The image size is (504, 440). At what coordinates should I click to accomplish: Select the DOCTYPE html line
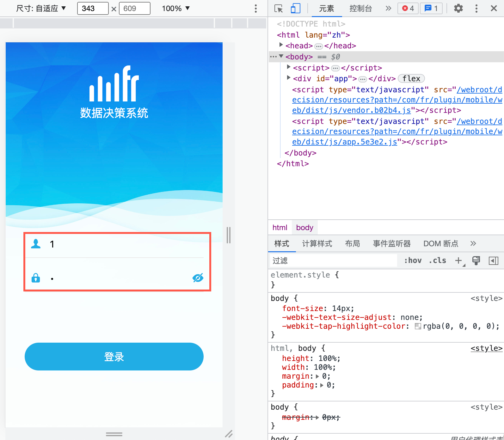[311, 24]
